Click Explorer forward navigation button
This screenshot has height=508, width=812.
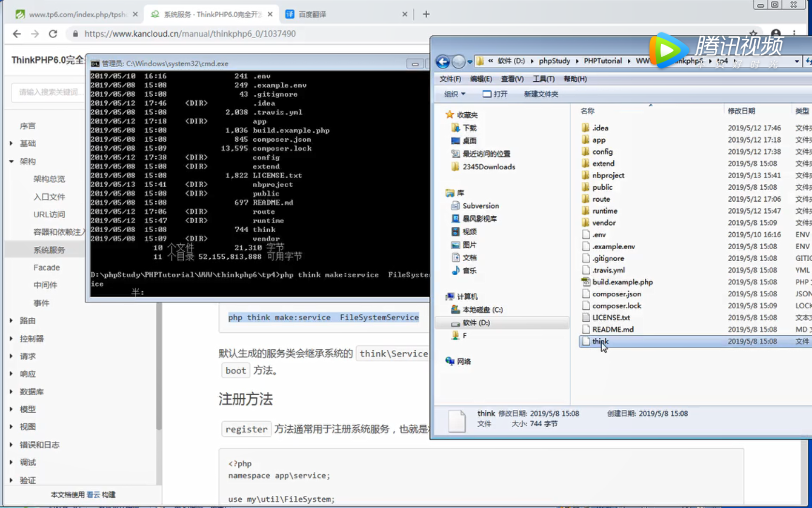[458, 61]
